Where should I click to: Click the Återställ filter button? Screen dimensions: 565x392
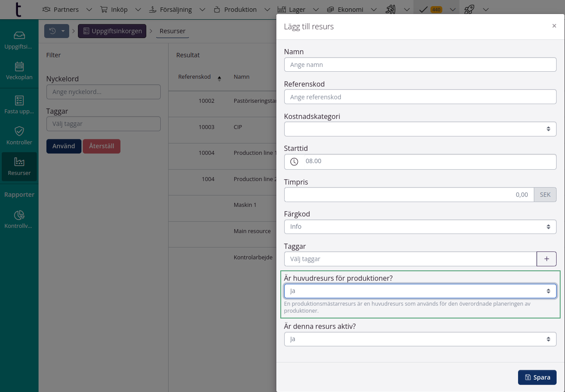pos(101,146)
